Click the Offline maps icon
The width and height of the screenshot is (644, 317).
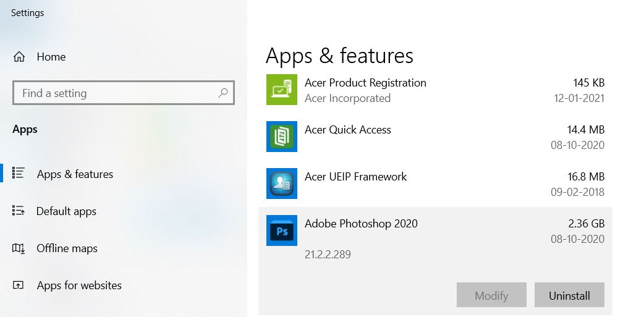(19, 248)
